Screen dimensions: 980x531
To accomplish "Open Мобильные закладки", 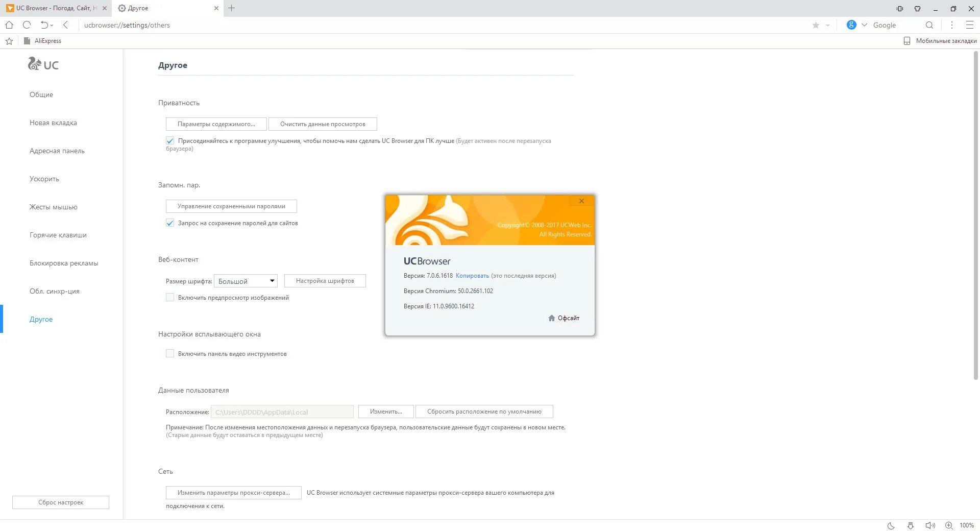I will (940, 41).
